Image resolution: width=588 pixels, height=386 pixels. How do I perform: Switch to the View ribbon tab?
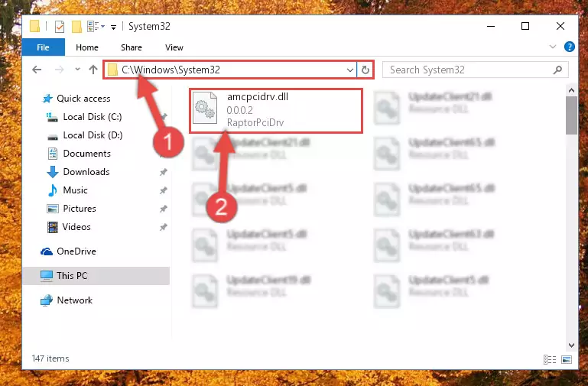[x=174, y=47]
